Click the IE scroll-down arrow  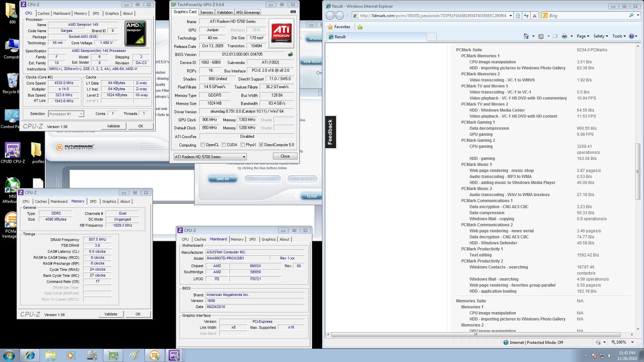point(638,329)
